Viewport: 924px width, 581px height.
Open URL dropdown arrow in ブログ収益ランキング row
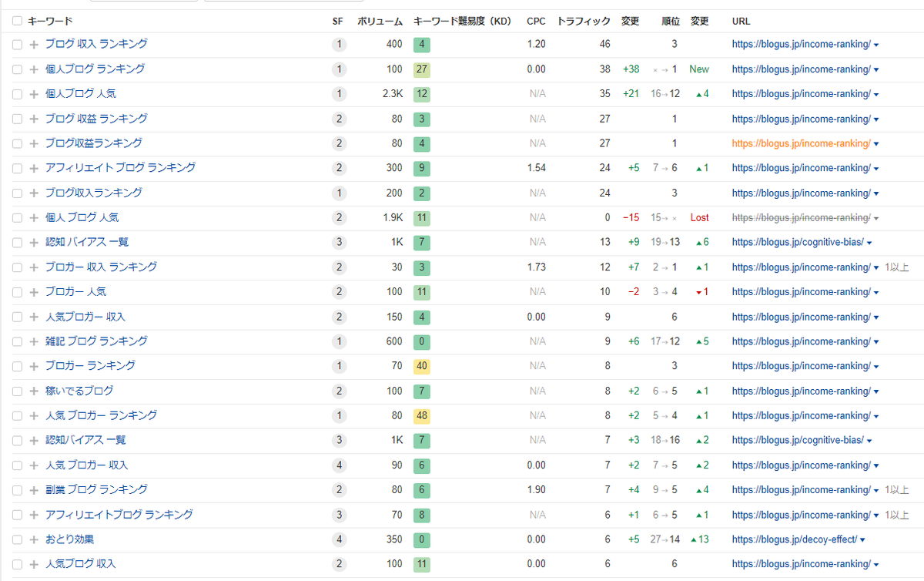(x=876, y=144)
